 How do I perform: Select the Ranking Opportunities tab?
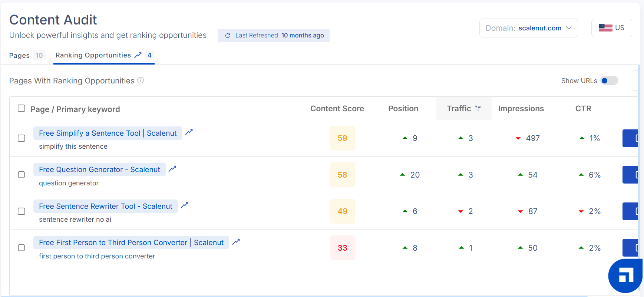(104, 56)
